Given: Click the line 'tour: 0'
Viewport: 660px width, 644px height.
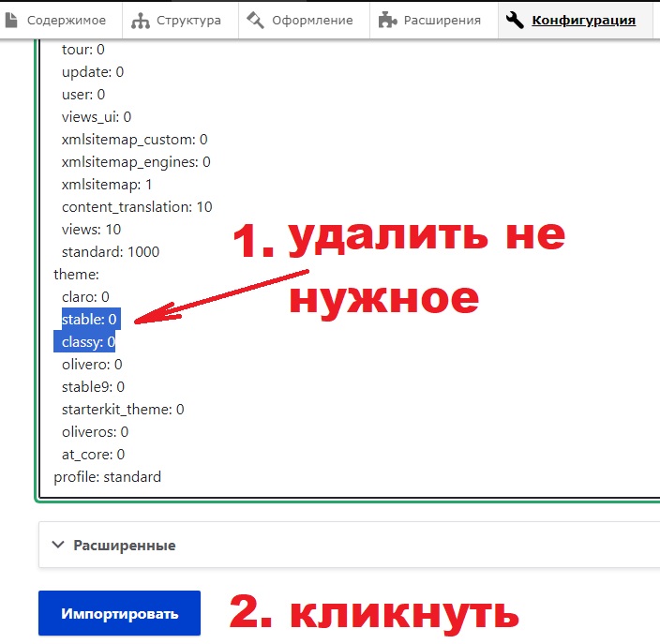Looking at the screenshot, I should (x=82, y=50).
